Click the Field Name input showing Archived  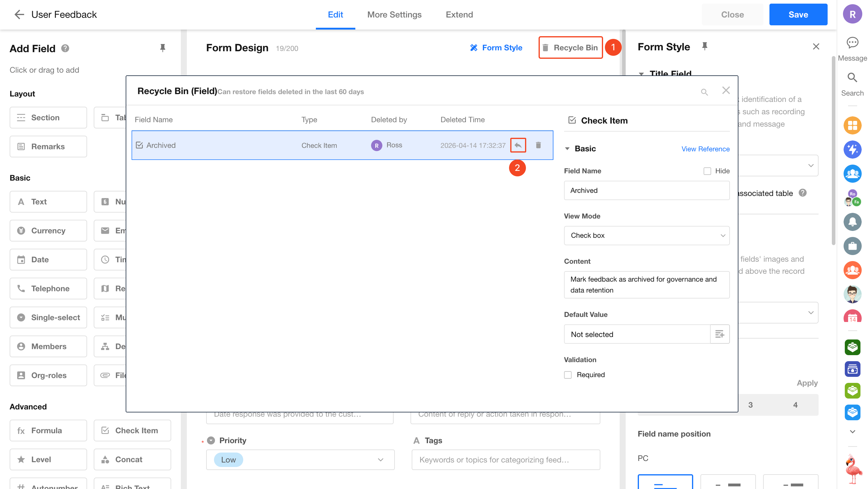point(646,191)
